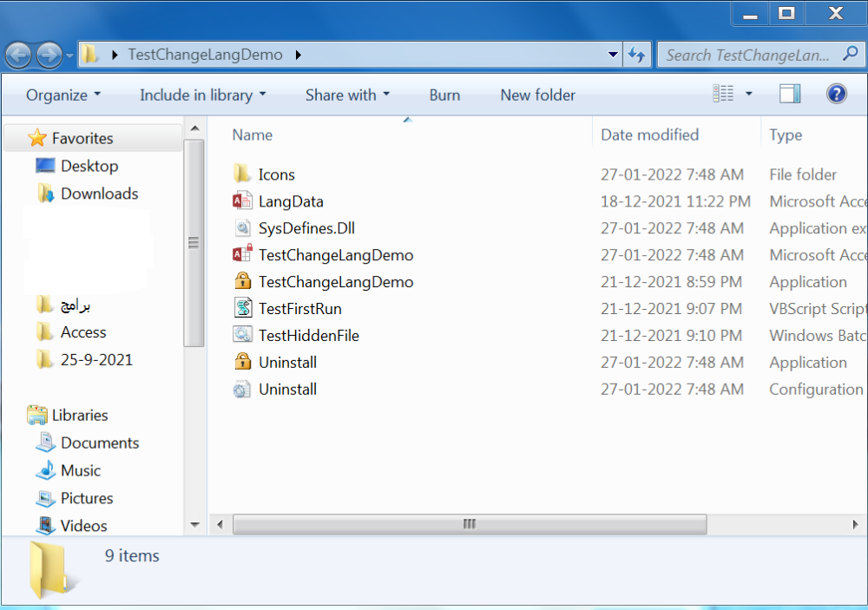Toggle the preview pane button
The width and height of the screenshot is (868, 610).
pyautogui.click(x=790, y=95)
